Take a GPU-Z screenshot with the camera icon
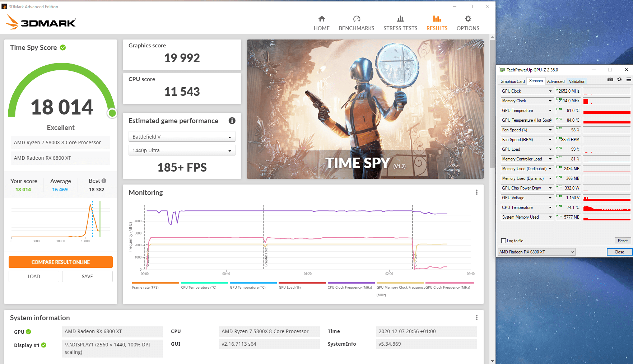 tap(610, 79)
